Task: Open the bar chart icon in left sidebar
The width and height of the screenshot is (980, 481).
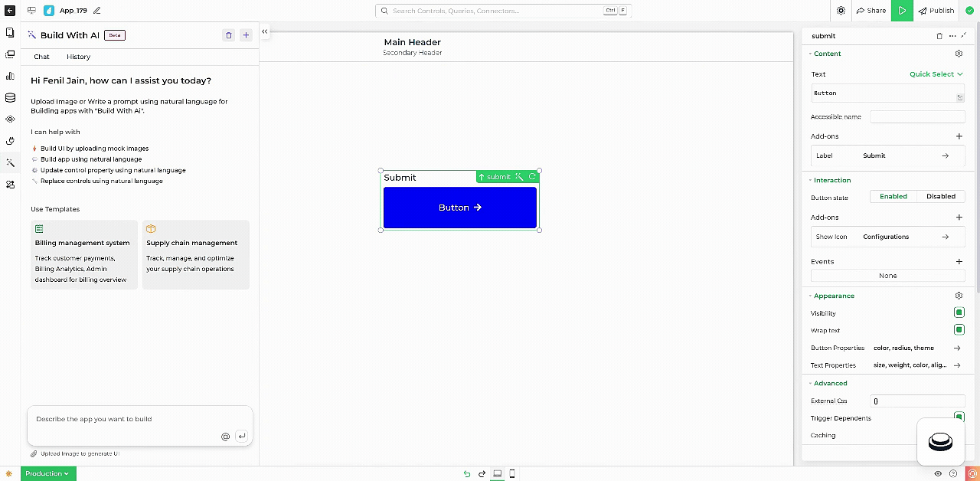Action: 10,76
